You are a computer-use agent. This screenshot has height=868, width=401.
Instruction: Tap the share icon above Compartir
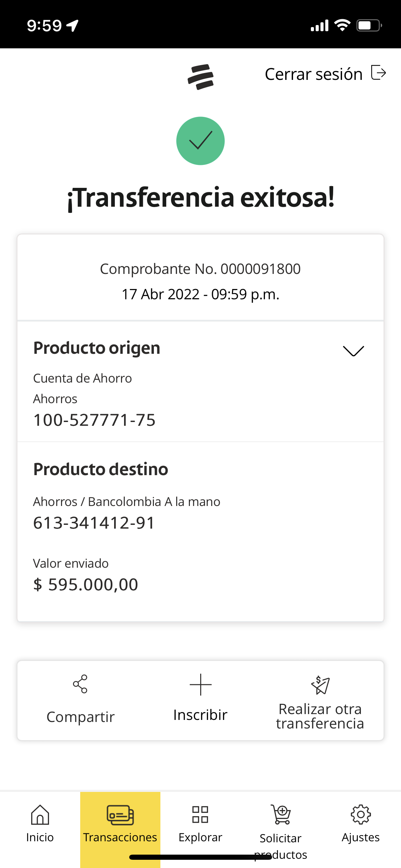(80, 684)
